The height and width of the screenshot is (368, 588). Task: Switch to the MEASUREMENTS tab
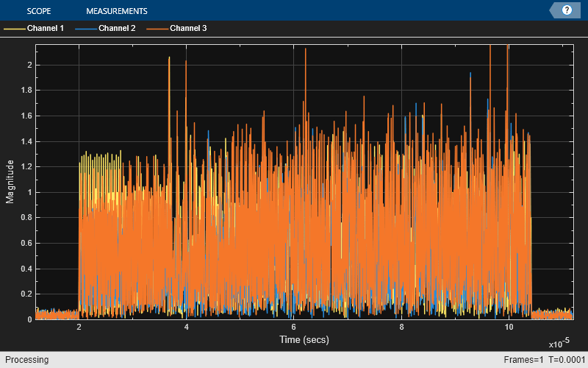(x=117, y=11)
